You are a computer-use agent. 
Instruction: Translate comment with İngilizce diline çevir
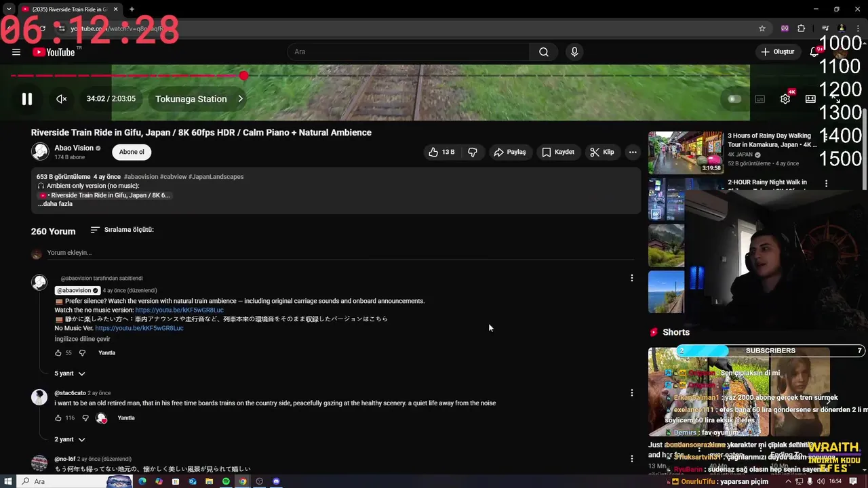(x=82, y=339)
